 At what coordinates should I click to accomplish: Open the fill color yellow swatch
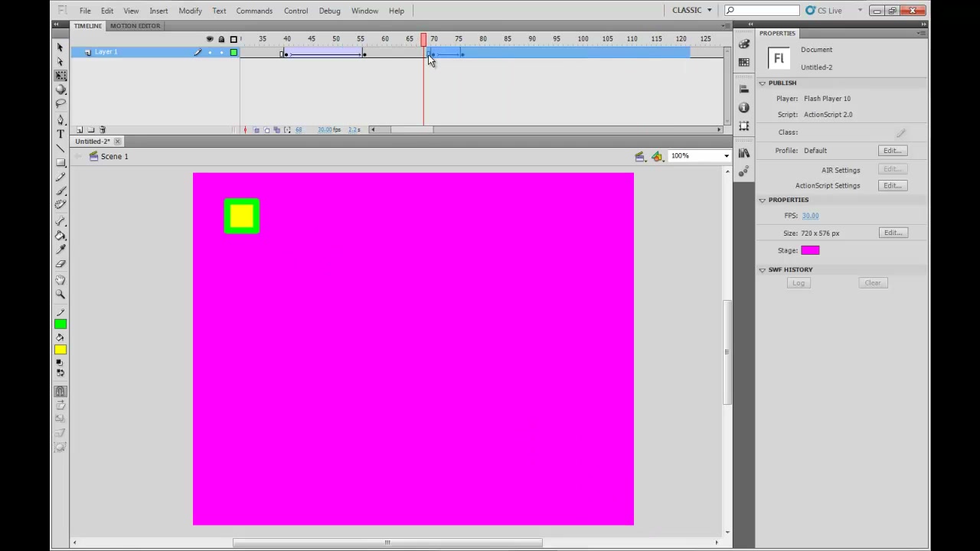[x=60, y=350]
